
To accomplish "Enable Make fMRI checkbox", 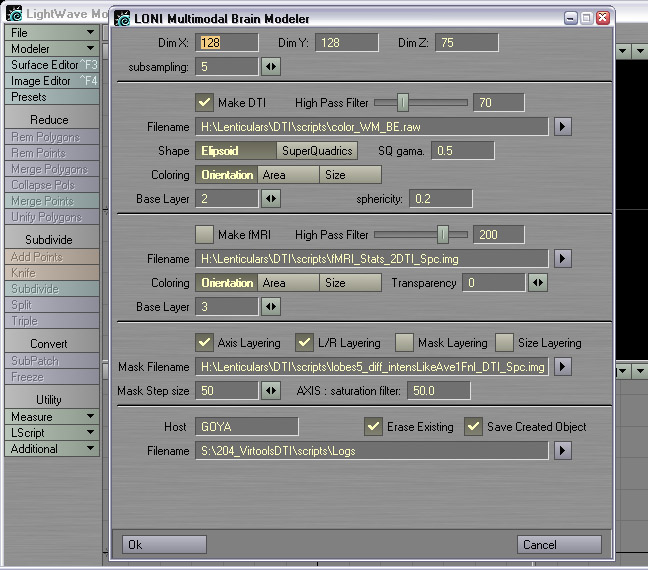I will [x=205, y=235].
